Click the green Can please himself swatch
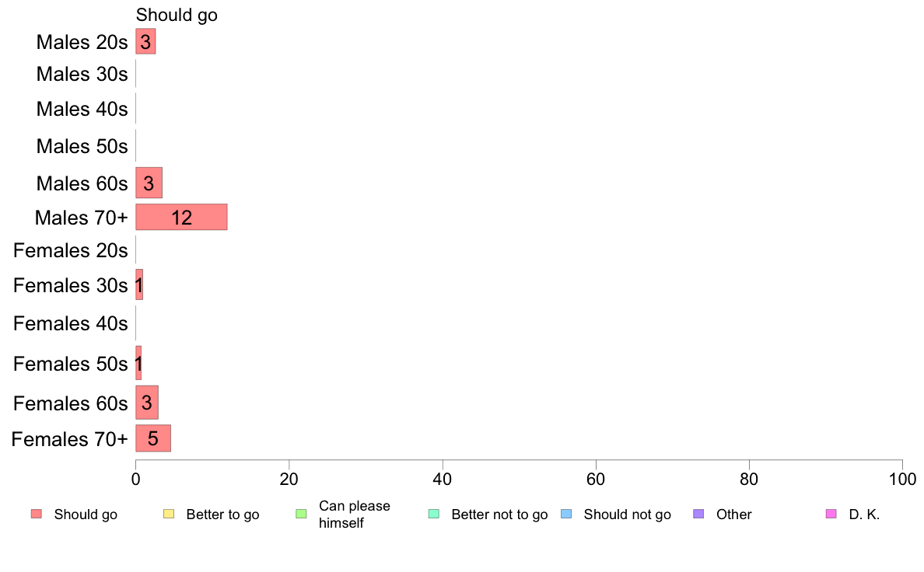This screenshot has height=572, width=924. coord(301,514)
